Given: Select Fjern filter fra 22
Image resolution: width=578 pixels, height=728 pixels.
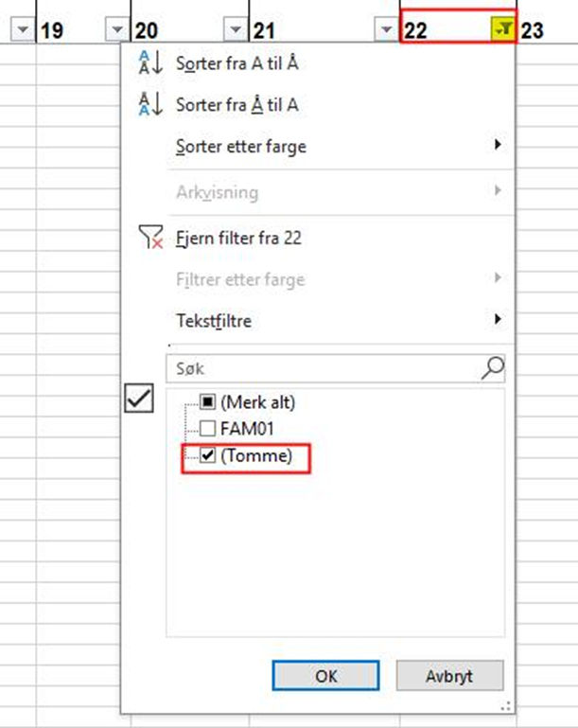Looking at the screenshot, I should 238,239.
